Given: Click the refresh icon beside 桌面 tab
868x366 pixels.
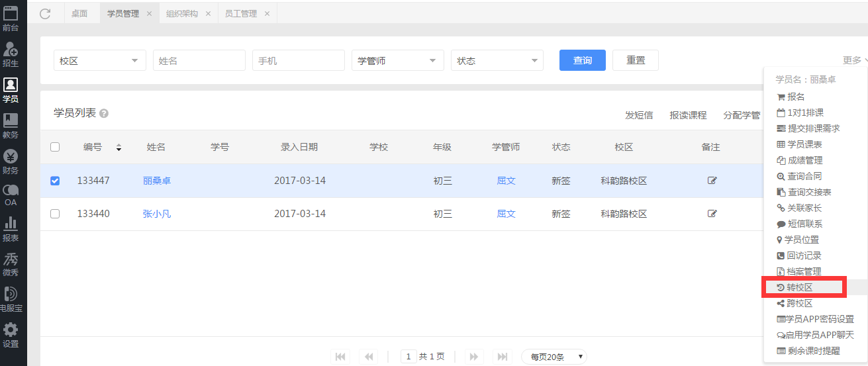Looking at the screenshot, I should 45,13.
